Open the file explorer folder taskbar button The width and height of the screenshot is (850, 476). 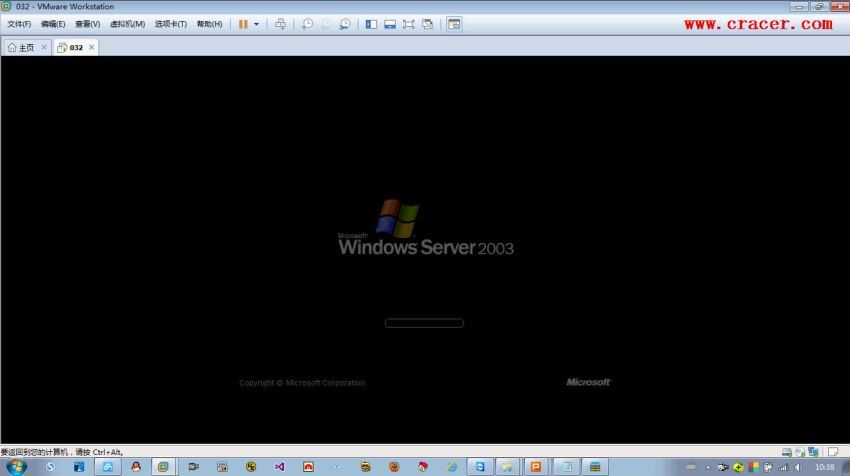(507, 467)
